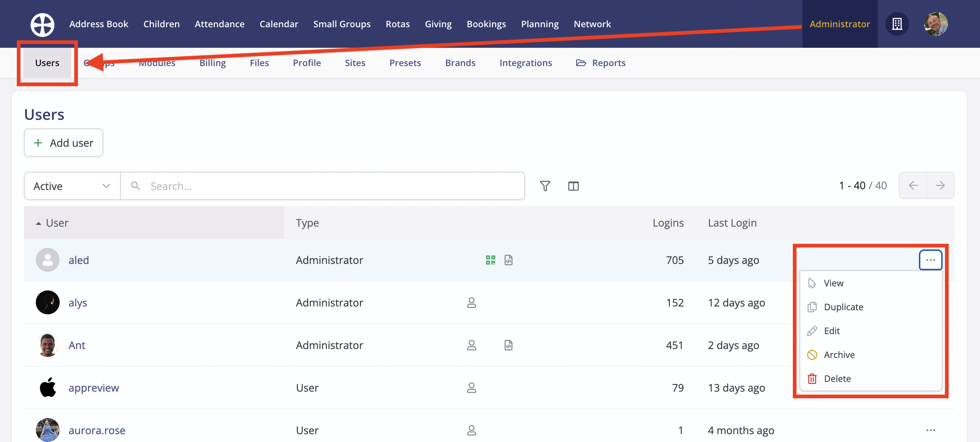The height and width of the screenshot is (442, 980).
Task: Expand the Active status dropdown
Action: click(x=72, y=186)
